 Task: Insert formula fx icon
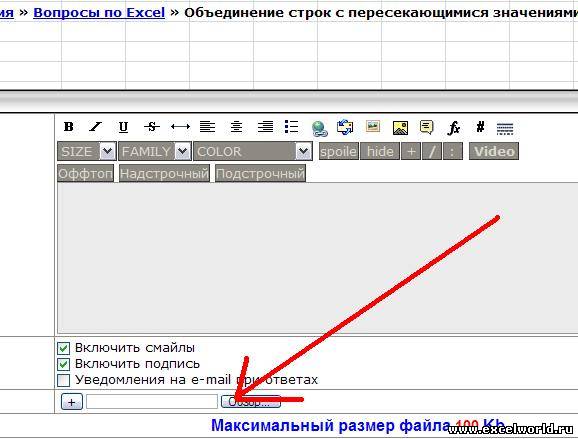pyautogui.click(x=453, y=128)
